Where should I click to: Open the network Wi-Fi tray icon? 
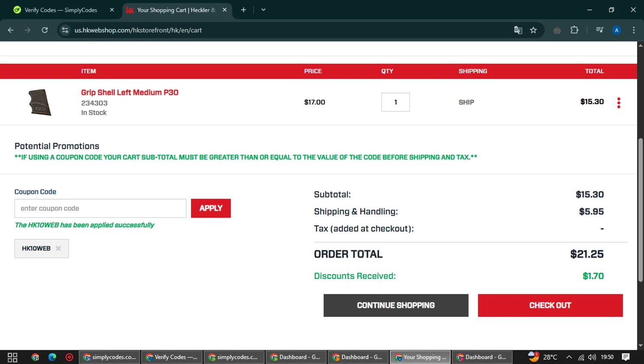pyautogui.click(x=581, y=357)
